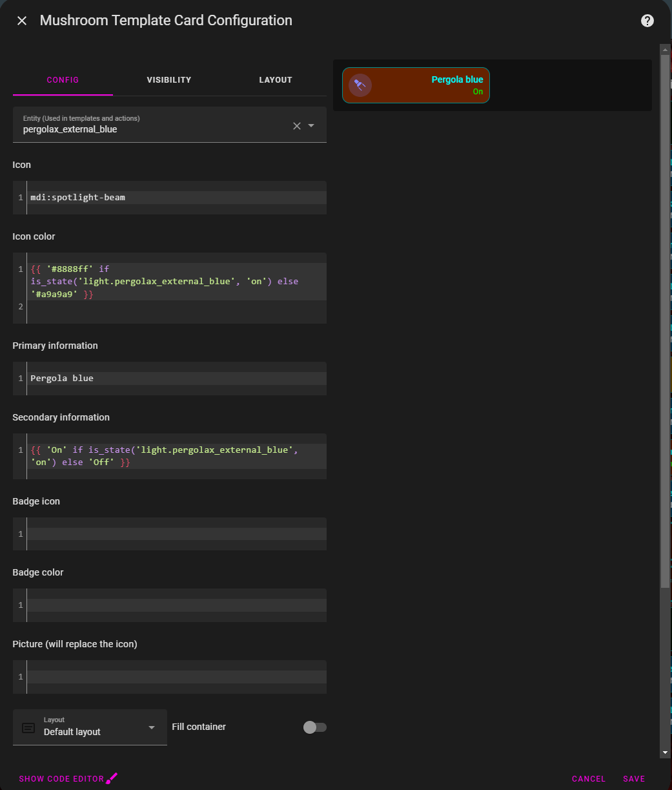Open the help icon for documentation
This screenshot has width=672, height=790.
[x=647, y=21]
